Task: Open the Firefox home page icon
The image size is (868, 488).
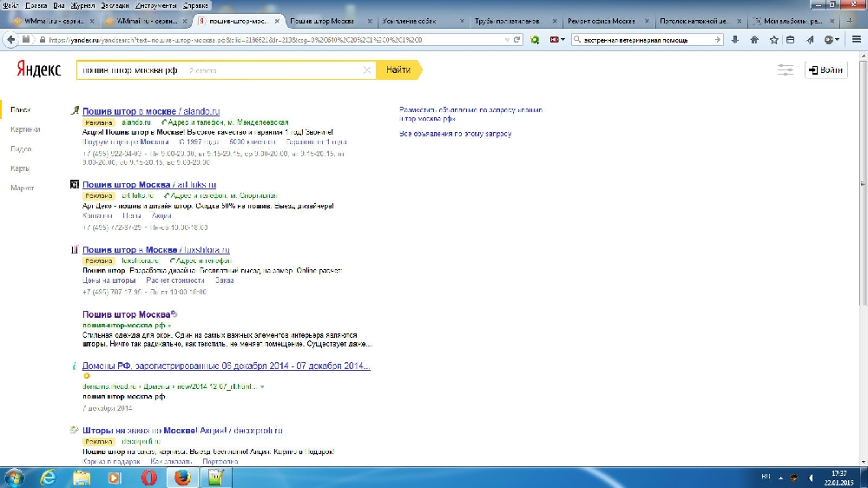Action: coord(754,40)
